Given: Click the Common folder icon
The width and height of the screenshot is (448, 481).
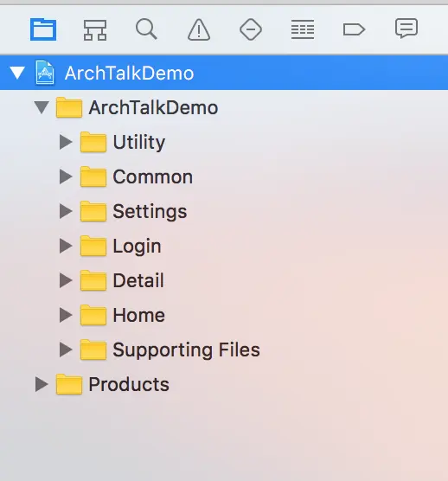Looking at the screenshot, I should [x=93, y=176].
